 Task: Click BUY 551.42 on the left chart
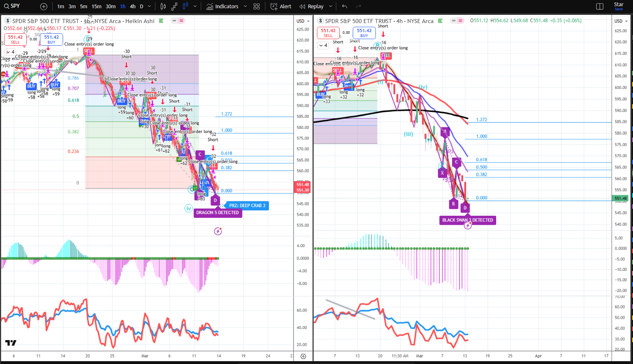[52, 39]
